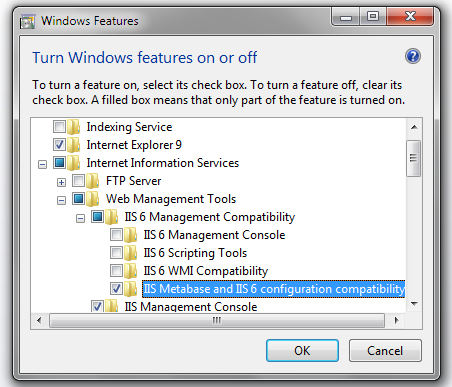
Task: Enable the IIS 6 Management Console checkbox
Action: [116, 235]
